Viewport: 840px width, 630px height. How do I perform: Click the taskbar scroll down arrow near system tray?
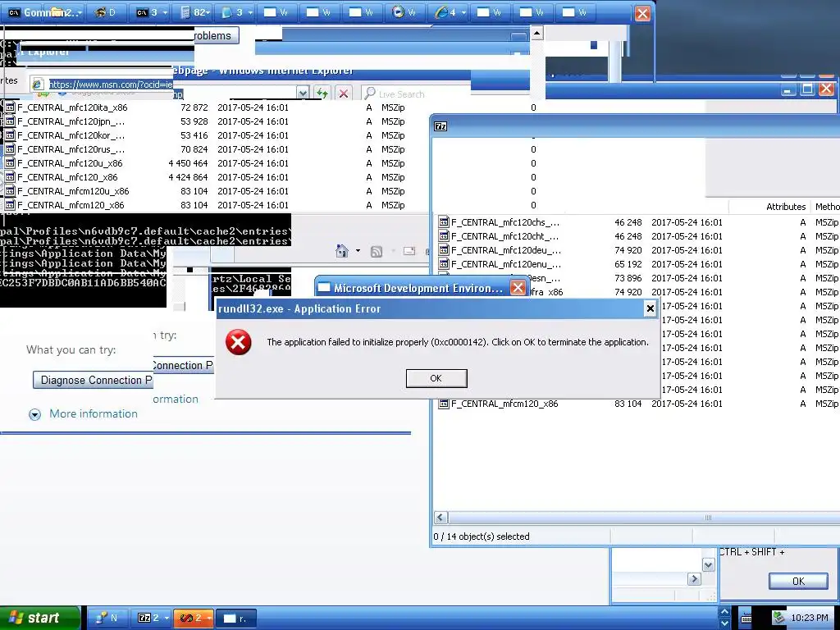(724, 623)
